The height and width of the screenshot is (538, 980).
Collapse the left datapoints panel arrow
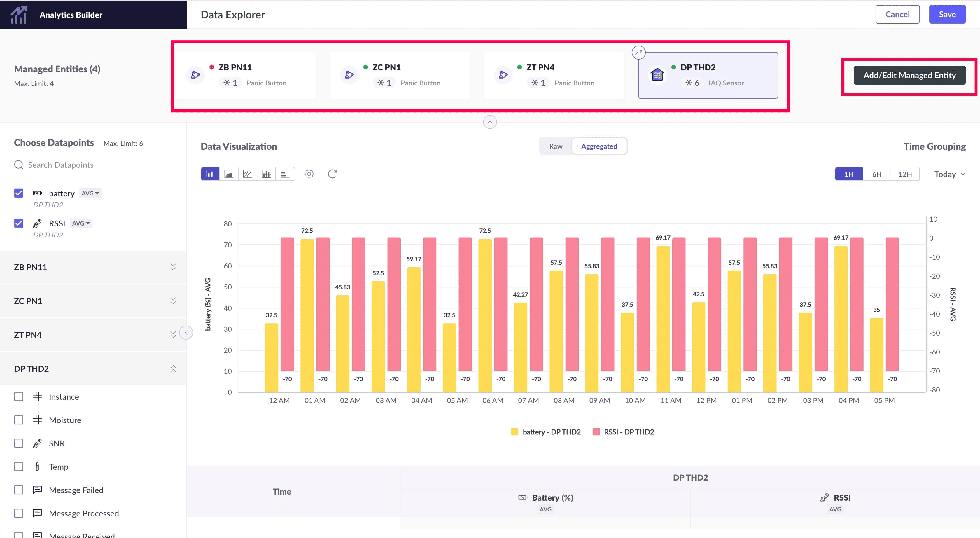point(186,333)
